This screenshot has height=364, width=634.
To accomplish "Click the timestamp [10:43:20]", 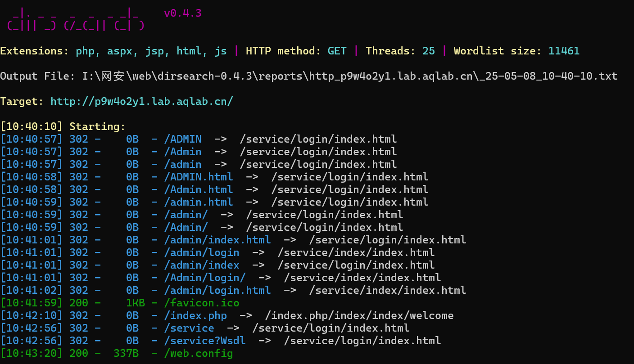I will [x=32, y=353].
